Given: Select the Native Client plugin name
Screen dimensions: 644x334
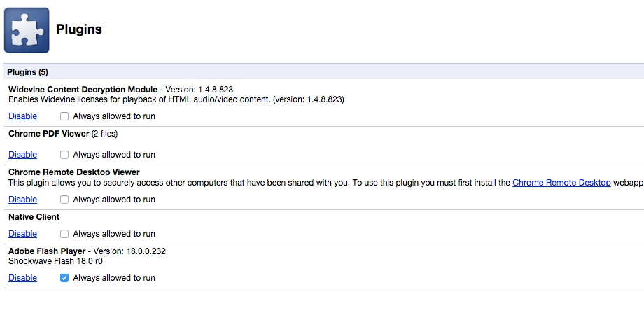Looking at the screenshot, I should click(34, 217).
